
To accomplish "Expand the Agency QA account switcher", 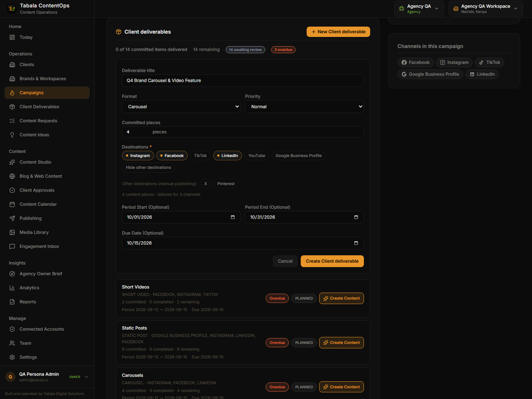I will (x=419, y=8).
